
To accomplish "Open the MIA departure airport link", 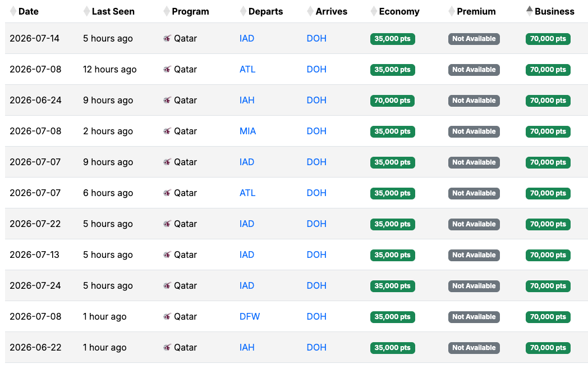I will pos(247,131).
